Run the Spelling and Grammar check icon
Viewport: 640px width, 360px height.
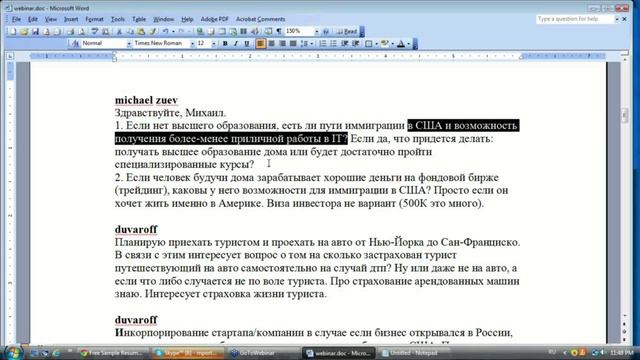point(94,31)
